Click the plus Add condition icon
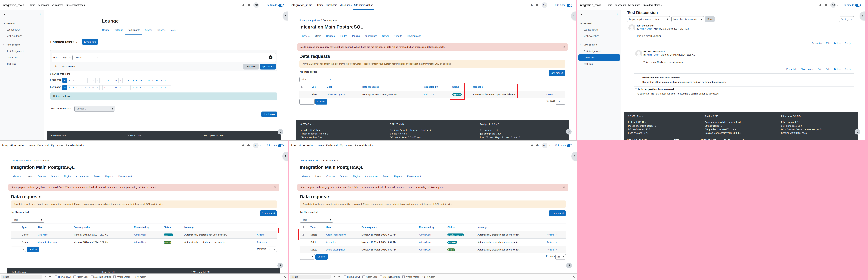 pyautogui.click(x=56, y=67)
